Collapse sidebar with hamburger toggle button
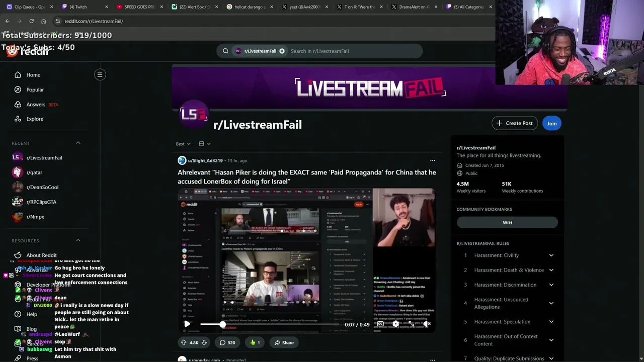 [x=100, y=75]
